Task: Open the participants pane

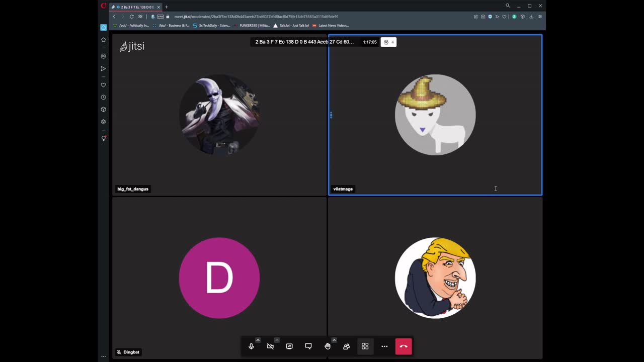Action: (x=346, y=346)
